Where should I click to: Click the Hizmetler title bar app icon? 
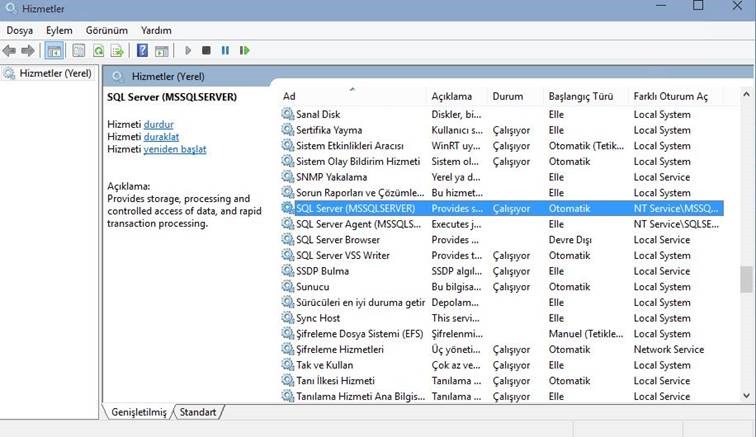click(10, 8)
